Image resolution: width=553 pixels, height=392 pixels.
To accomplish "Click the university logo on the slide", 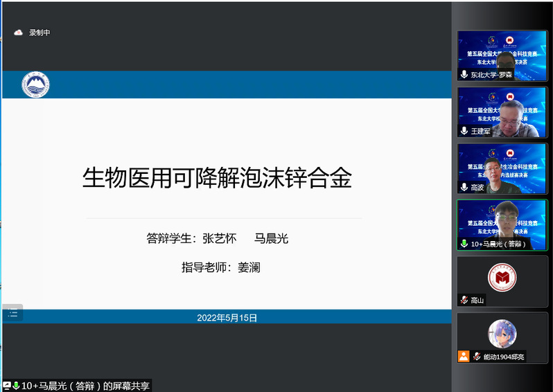I will coord(35,84).
